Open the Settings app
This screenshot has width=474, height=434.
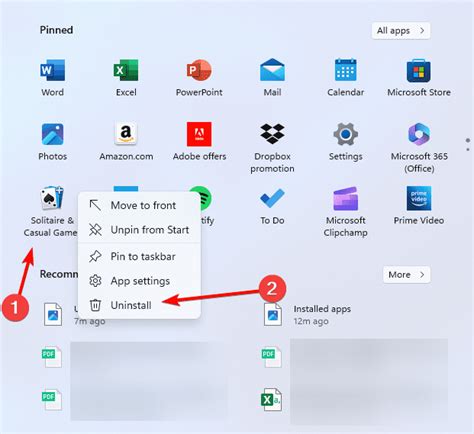click(346, 141)
